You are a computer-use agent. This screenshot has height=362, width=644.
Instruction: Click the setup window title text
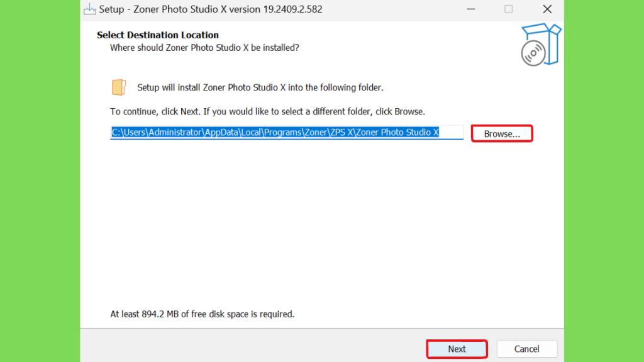pos(210,9)
